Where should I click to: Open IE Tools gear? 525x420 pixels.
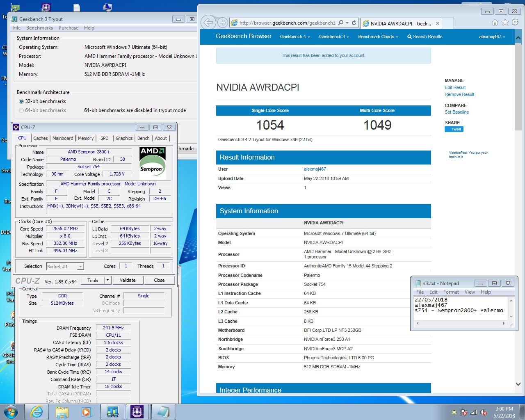click(x=515, y=23)
